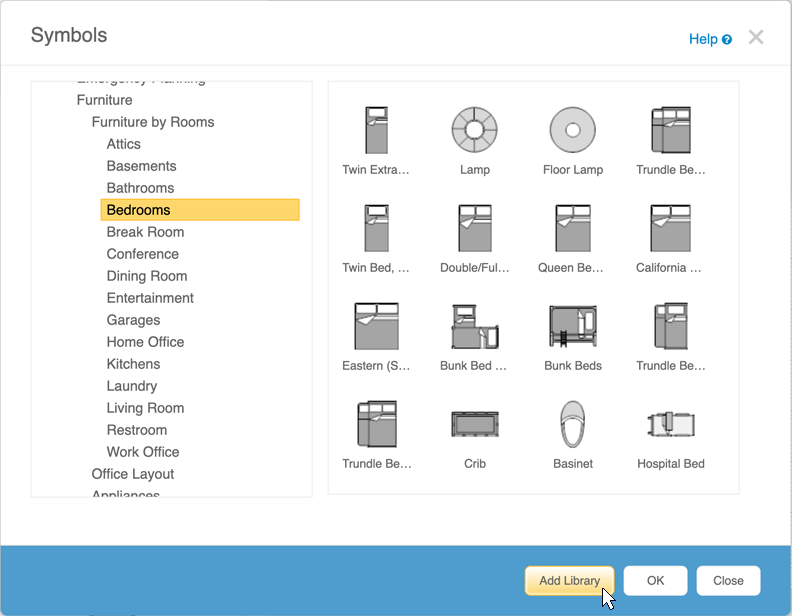Choose the Dining Room category
This screenshot has width=792, height=616.
click(x=147, y=276)
